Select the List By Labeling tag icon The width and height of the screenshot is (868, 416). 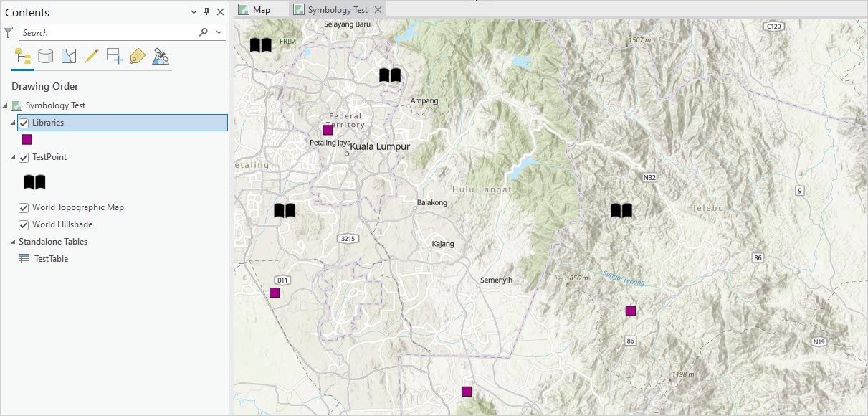click(136, 56)
